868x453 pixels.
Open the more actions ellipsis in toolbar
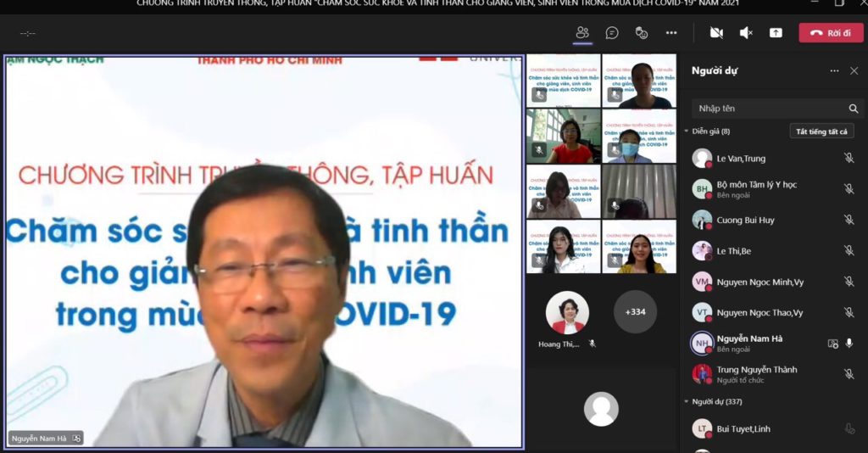[671, 33]
